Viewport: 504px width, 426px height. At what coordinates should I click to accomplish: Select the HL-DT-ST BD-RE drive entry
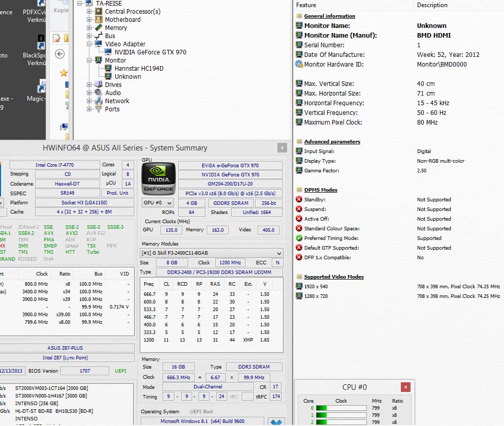(54, 411)
